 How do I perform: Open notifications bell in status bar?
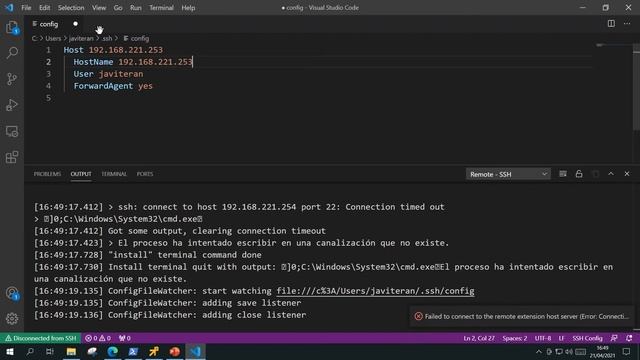pyautogui.click(x=629, y=338)
